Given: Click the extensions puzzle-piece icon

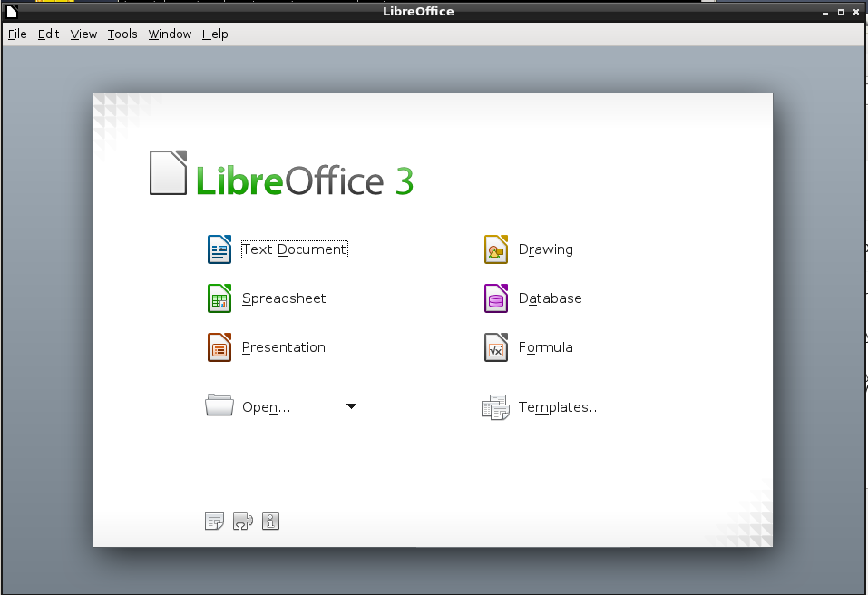Looking at the screenshot, I should click(x=242, y=521).
